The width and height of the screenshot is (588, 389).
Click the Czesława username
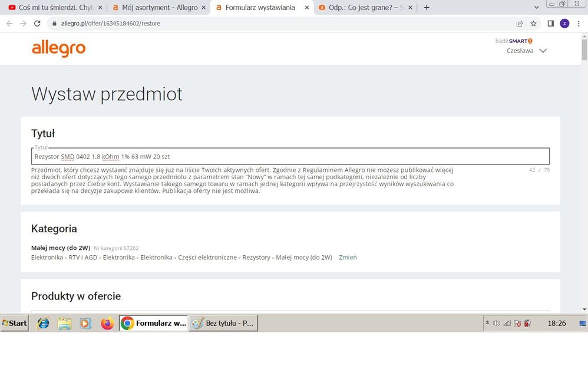pyautogui.click(x=520, y=51)
